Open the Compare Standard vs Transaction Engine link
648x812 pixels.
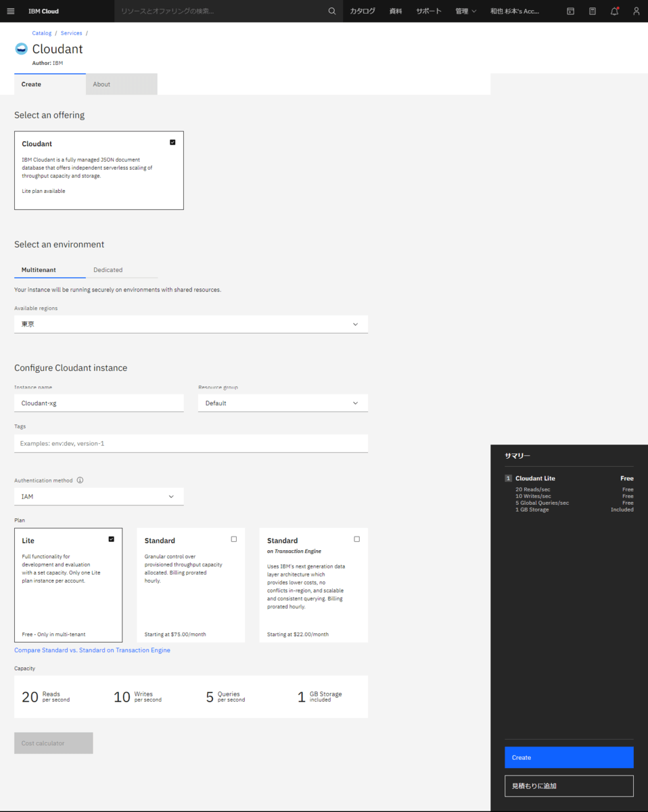click(92, 650)
